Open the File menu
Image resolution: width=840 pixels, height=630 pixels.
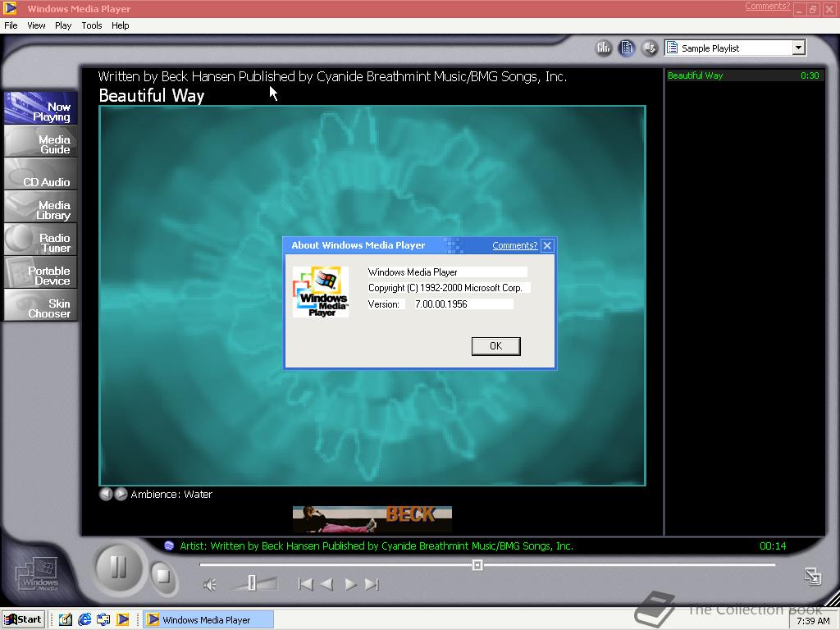tap(11, 25)
